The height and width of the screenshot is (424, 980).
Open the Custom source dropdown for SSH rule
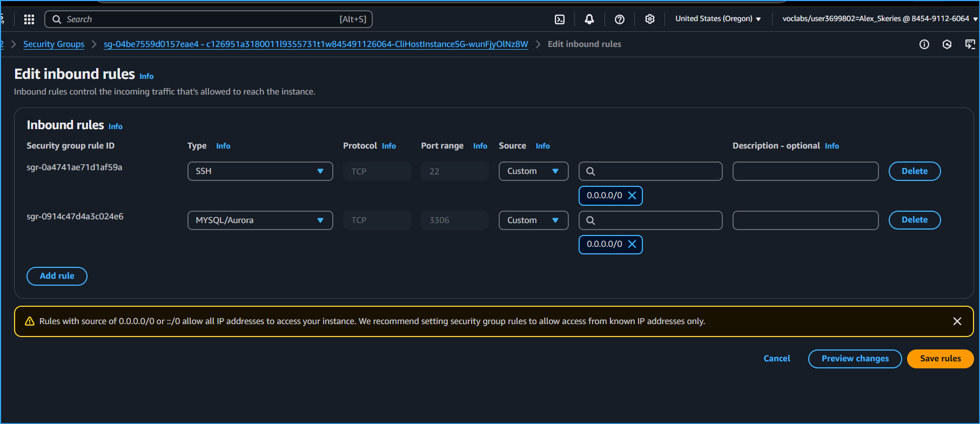coord(534,171)
